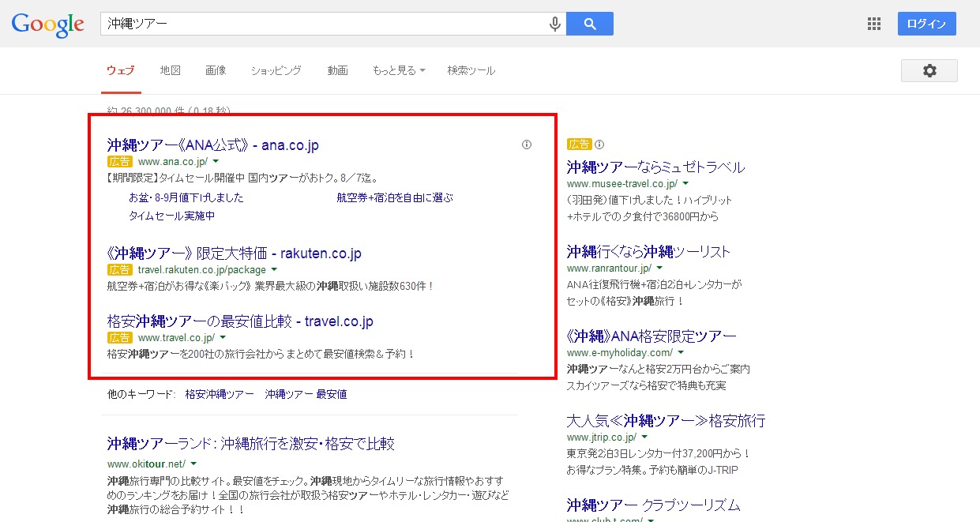Click the www.ana.co.jp/ URL text
The width and height of the screenshot is (980, 522).
click(173, 162)
